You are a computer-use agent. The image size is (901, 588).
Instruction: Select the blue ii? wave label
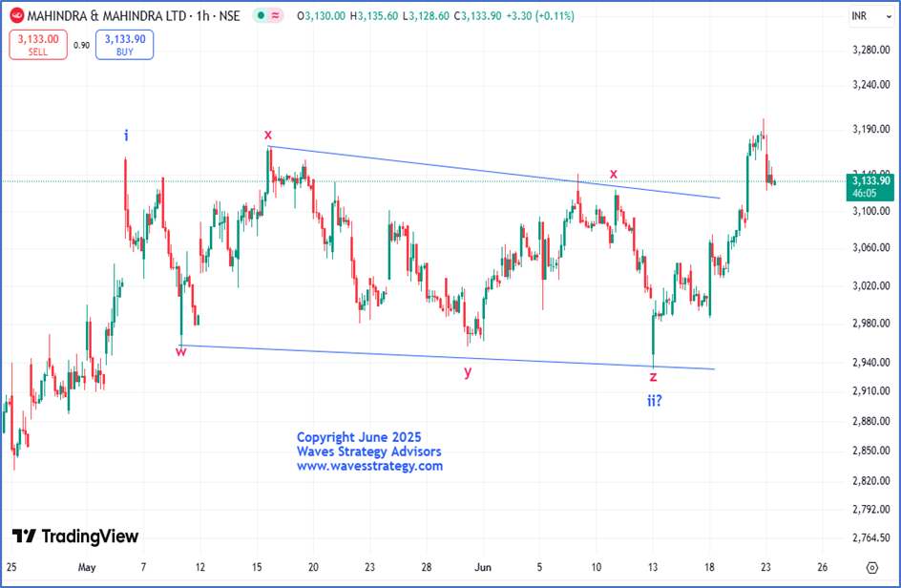point(655,401)
